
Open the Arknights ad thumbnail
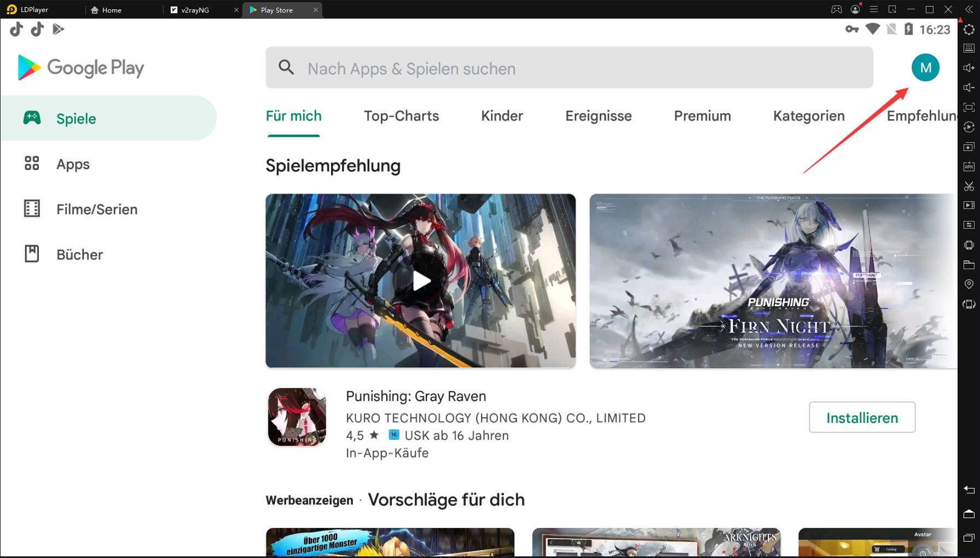point(657,543)
